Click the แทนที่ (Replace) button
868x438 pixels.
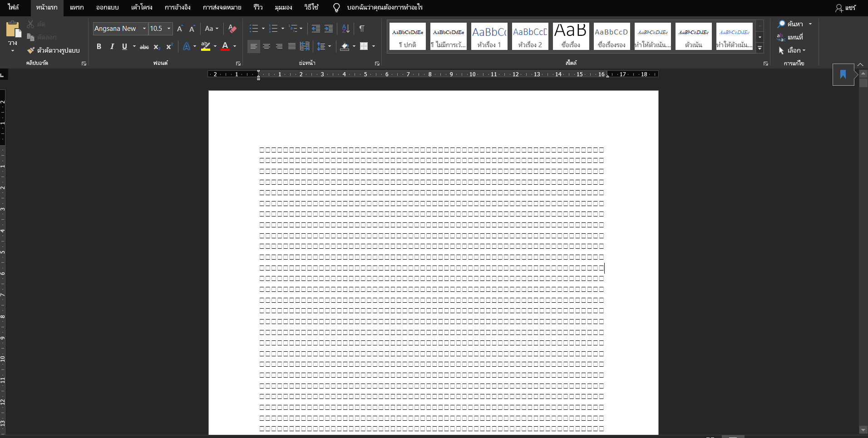coord(790,37)
